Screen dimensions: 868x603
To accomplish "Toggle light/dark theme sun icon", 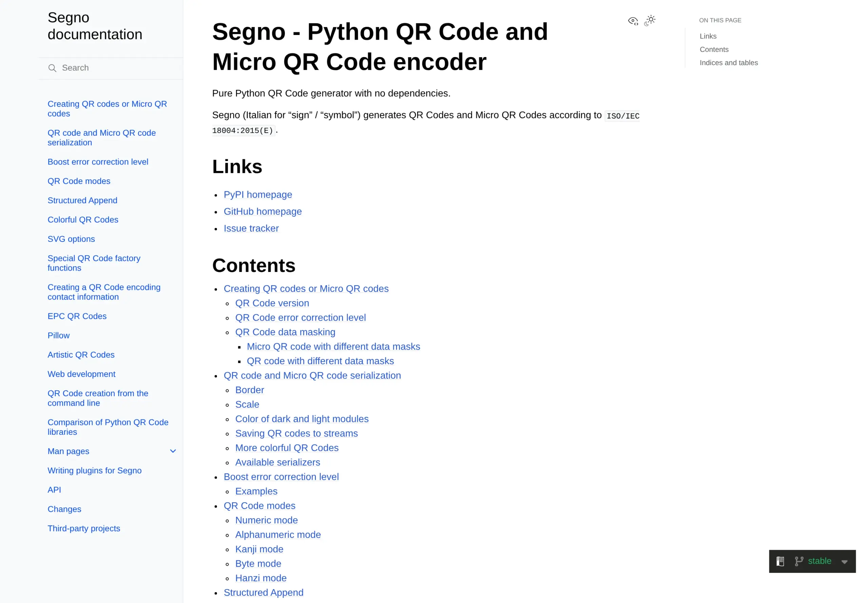I will tap(650, 20).
